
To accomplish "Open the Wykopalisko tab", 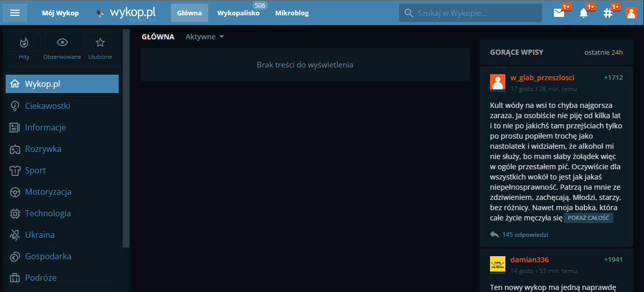I will pyautogui.click(x=238, y=13).
